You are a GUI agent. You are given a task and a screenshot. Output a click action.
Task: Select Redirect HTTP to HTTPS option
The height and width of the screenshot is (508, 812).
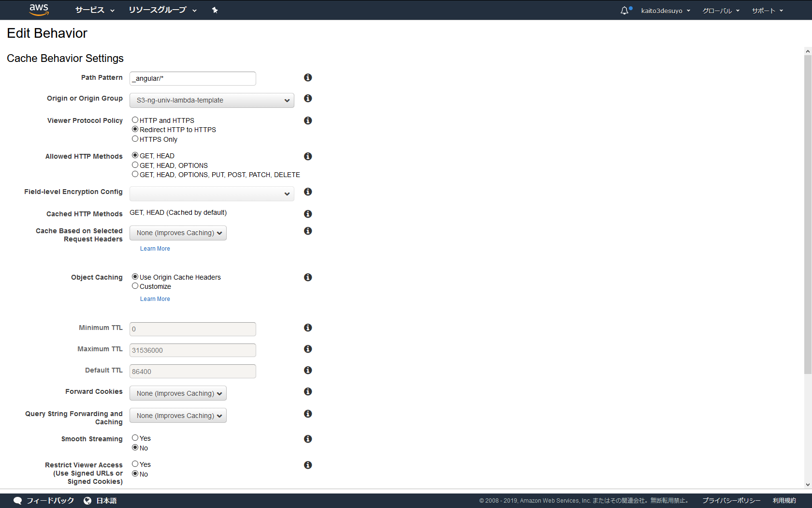point(135,129)
